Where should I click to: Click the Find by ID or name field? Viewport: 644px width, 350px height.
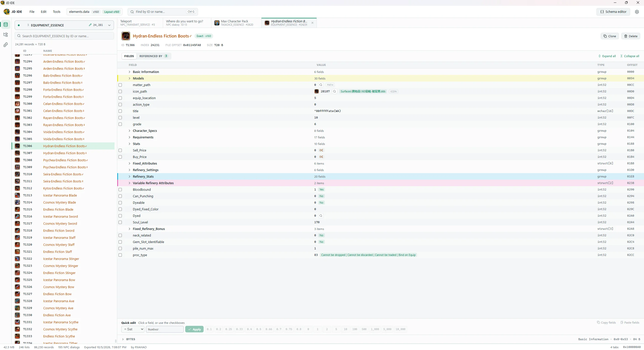coord(163,12)
